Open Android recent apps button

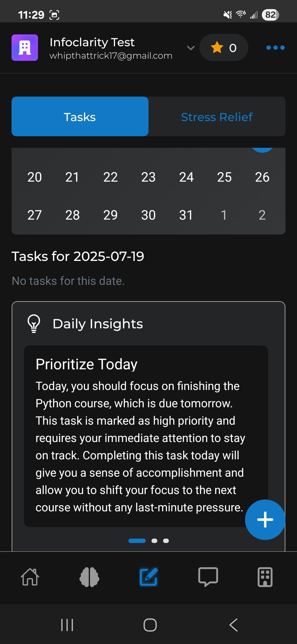pyautogui.click(x=67, y=625)
